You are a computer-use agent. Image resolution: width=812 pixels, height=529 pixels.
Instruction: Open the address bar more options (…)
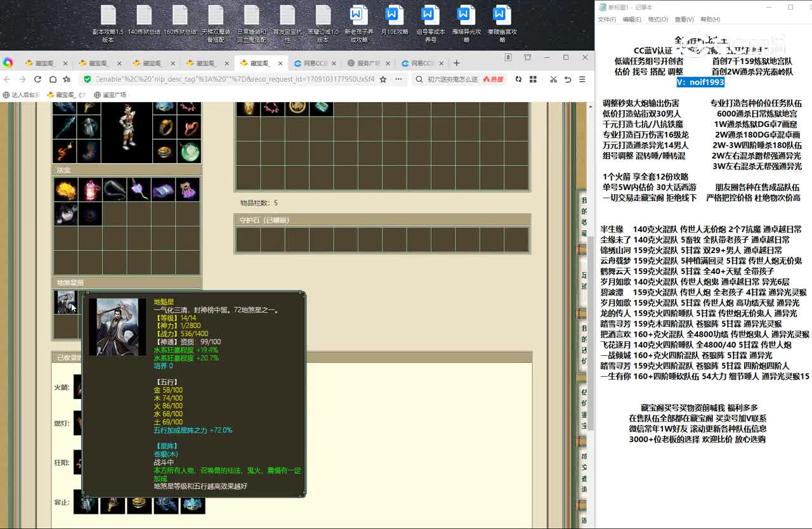tap(398, 79)
